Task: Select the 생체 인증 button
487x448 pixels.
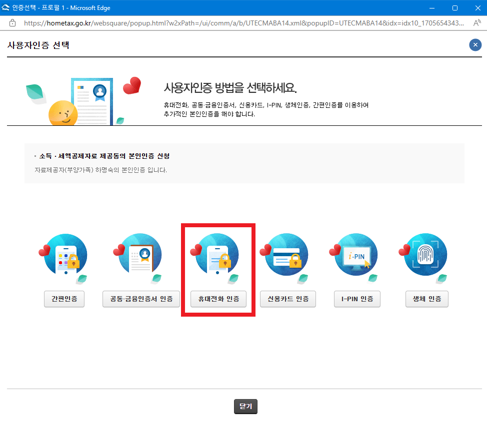Action: (x=427, y=299)
